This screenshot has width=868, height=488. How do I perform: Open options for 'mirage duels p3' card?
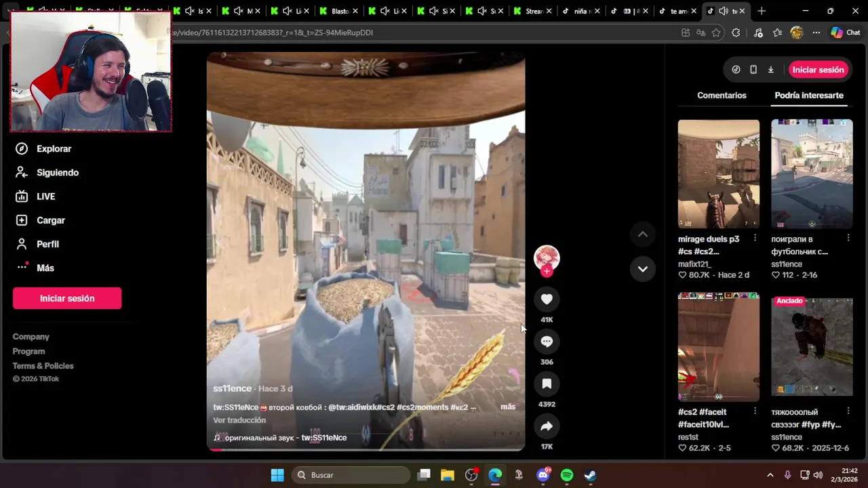point(755,238)
